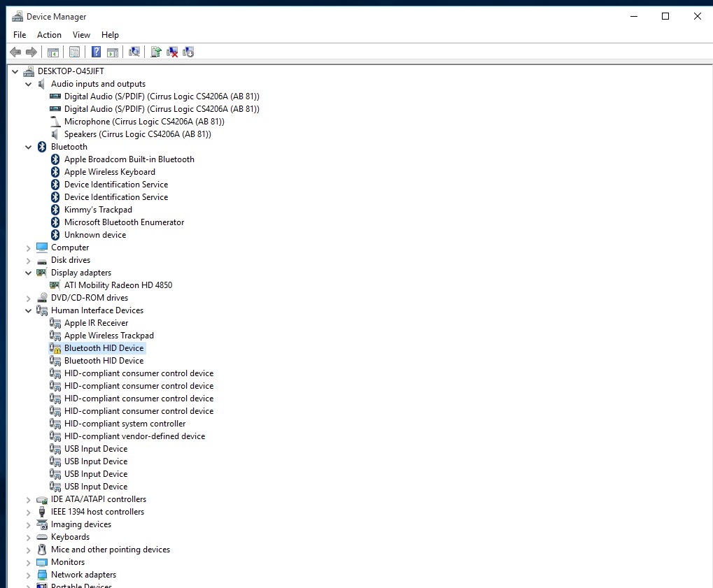The image size is (713, 588).
Task: Expand the Computer category
Action: pos(28,248)
